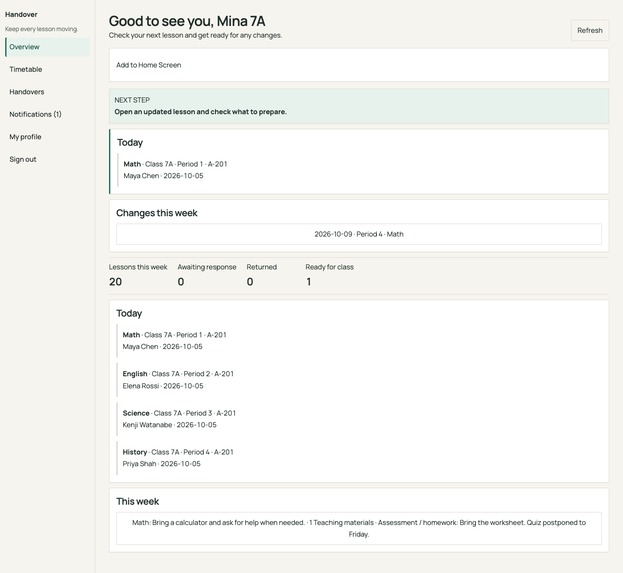Open the 2026-10-09 Period 4 Math change
The image size is (623, 573).
tap(359, 234)
